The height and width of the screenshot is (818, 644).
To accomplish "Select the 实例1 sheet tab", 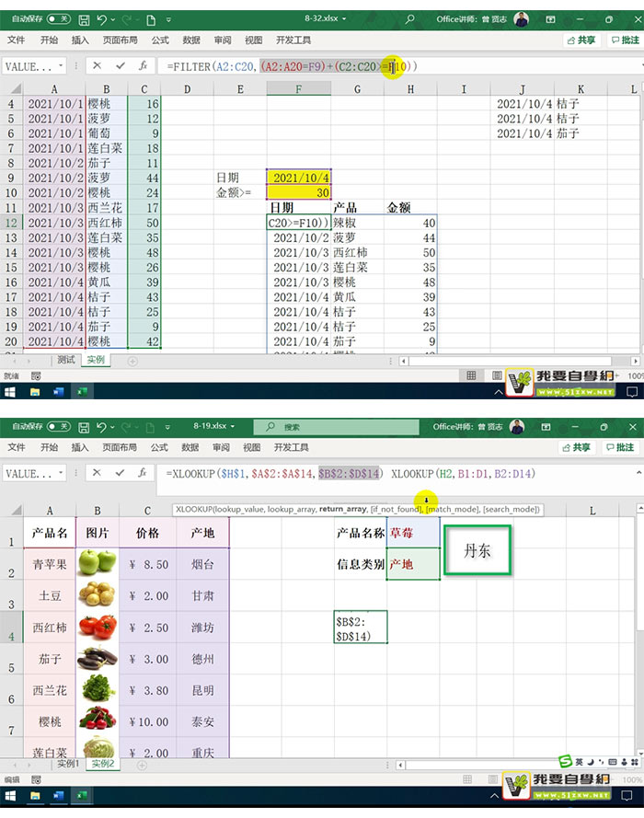I will pyautogui.click(x=68, y=764).
